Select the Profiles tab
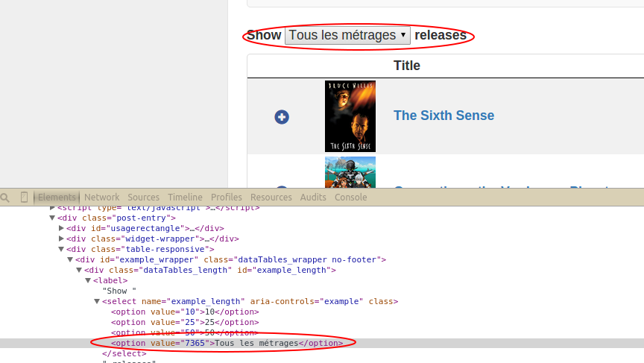The height and width of the screenshot is (363, 644). (x=227, y=198)
